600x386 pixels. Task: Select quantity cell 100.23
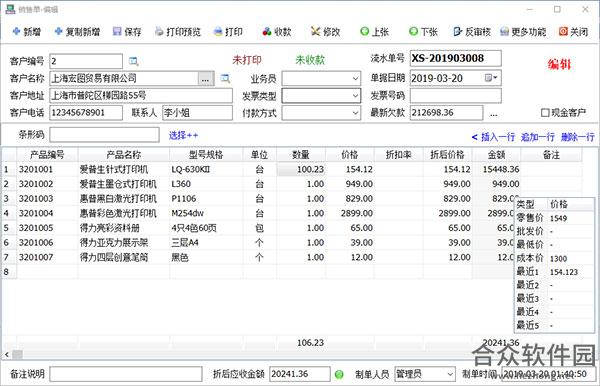[x=301, y=169]
